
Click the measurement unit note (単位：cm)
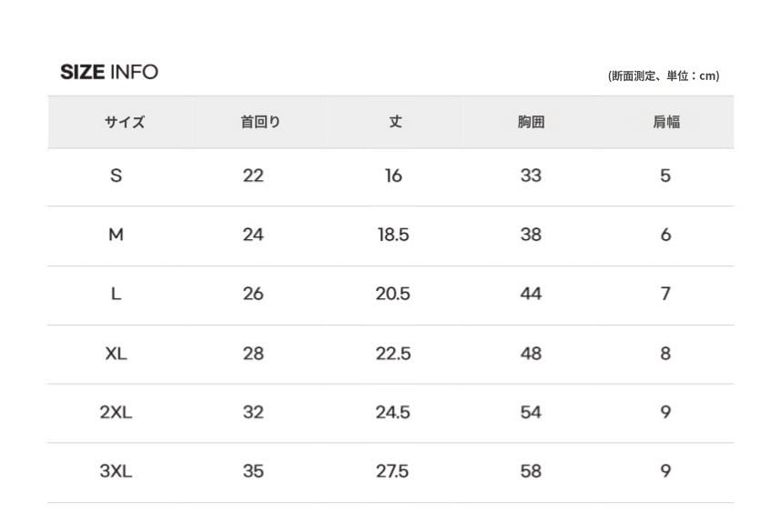(x=664, y=76)
